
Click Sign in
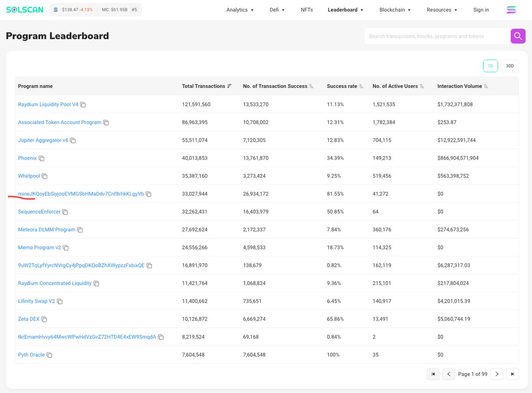coord(481,10)
